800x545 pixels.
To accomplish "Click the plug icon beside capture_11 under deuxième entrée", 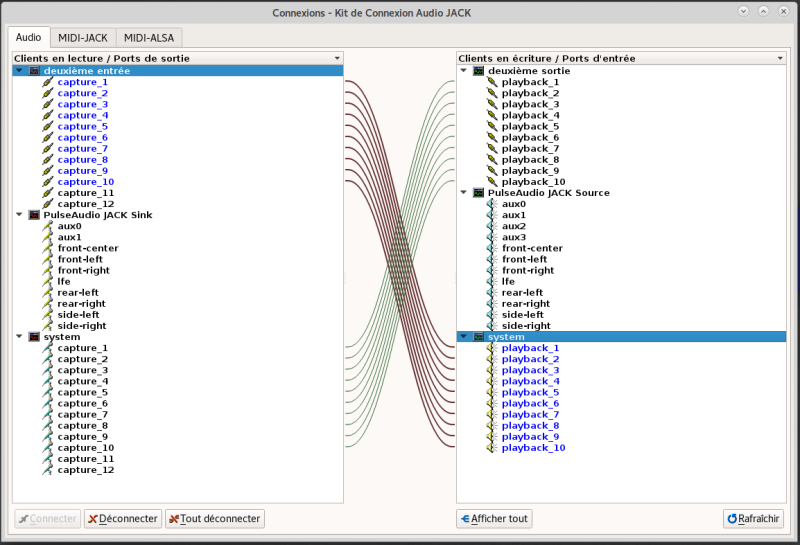I will [47, 193].
